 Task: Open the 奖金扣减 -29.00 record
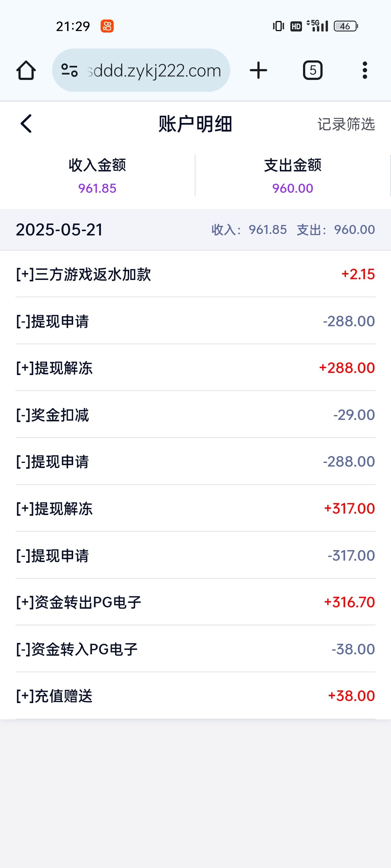pos(195,415)
